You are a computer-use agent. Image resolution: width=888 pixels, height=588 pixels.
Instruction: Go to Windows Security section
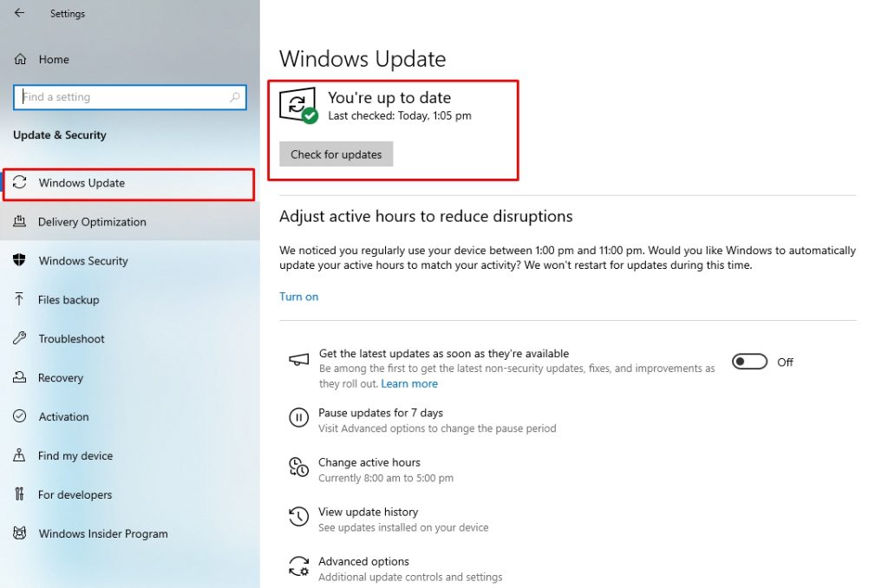[x=130, y=260]
